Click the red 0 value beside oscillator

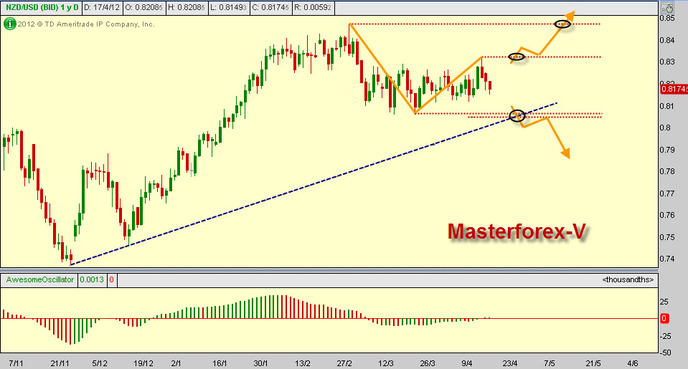(111, 280)
